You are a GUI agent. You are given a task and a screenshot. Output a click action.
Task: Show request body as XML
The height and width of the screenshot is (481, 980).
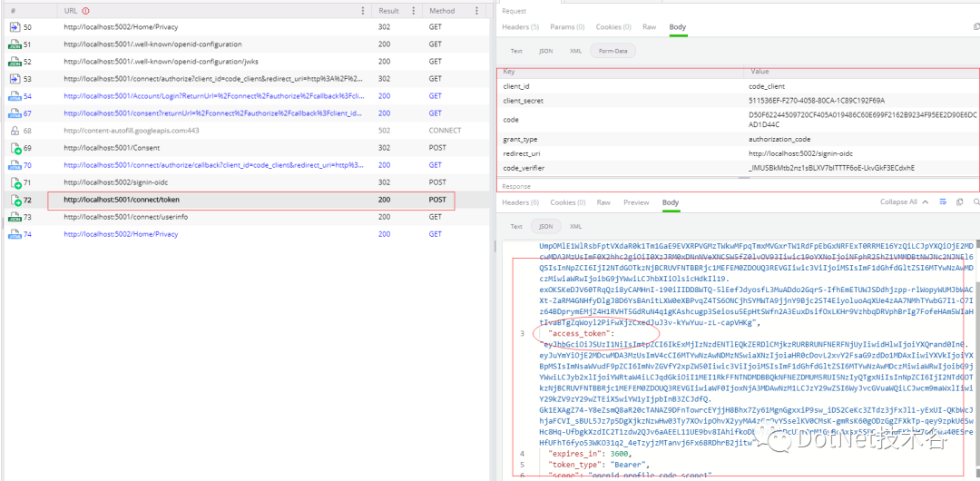[x=575, y=51]
